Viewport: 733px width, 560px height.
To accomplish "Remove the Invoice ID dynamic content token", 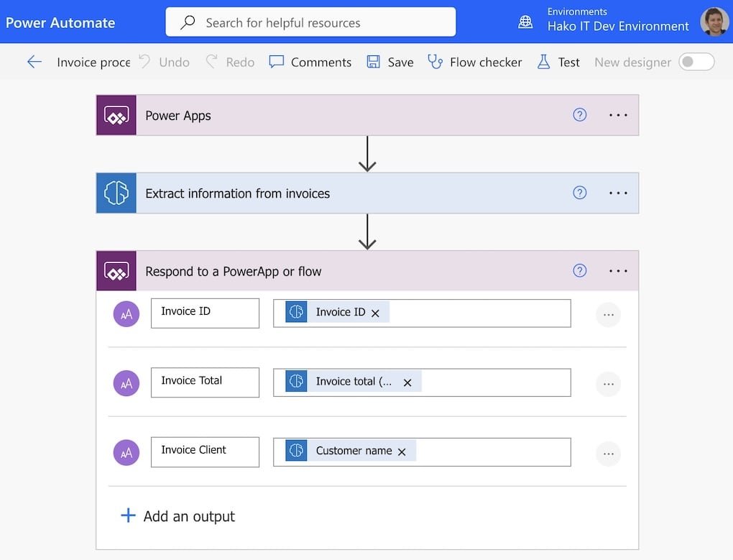I will [375, 313].
